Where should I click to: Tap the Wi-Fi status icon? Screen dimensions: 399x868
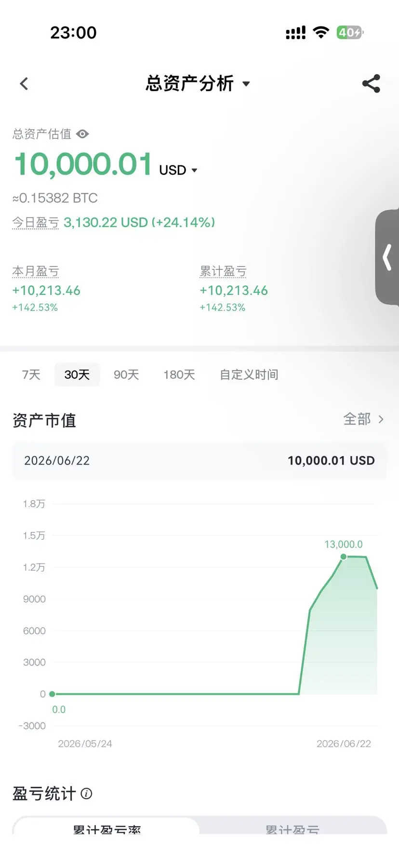[x=321, y=32]
